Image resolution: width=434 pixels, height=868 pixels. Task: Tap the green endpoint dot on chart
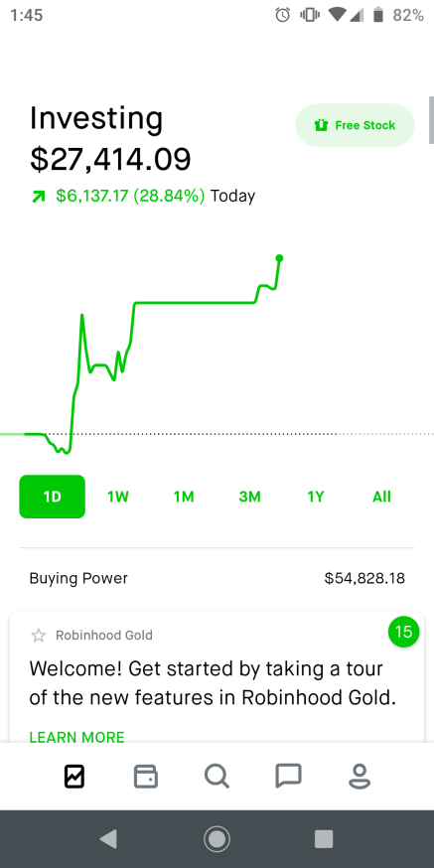[279, 258]
